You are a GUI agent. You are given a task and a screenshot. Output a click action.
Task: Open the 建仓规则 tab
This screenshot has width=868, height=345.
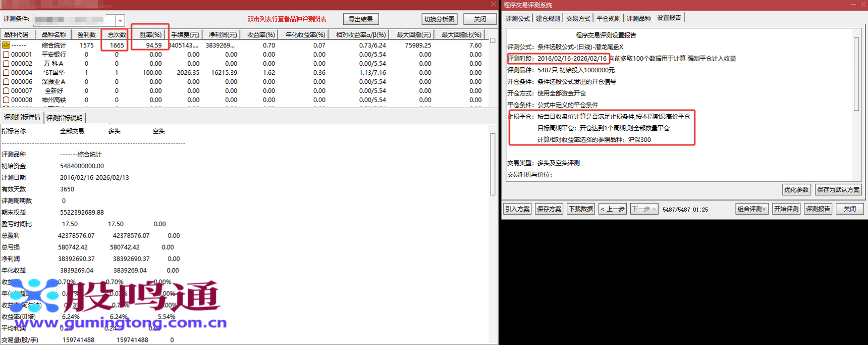tap(548, 18)
